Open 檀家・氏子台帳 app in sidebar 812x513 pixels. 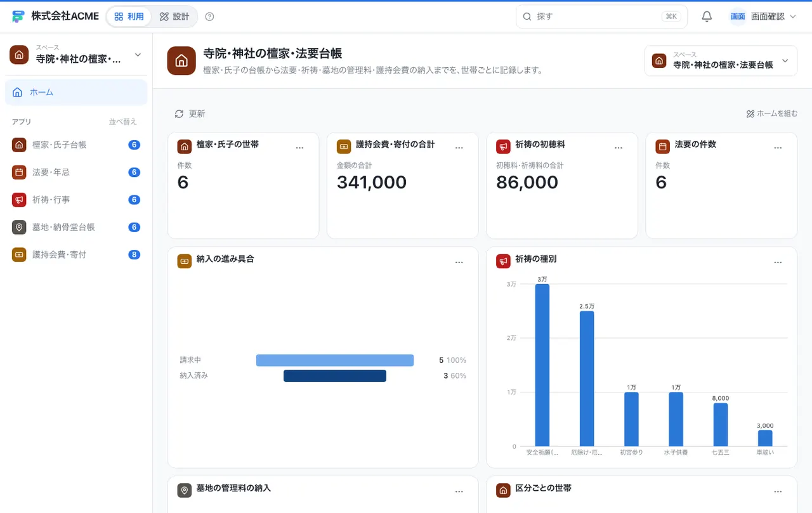coord(76,145)
